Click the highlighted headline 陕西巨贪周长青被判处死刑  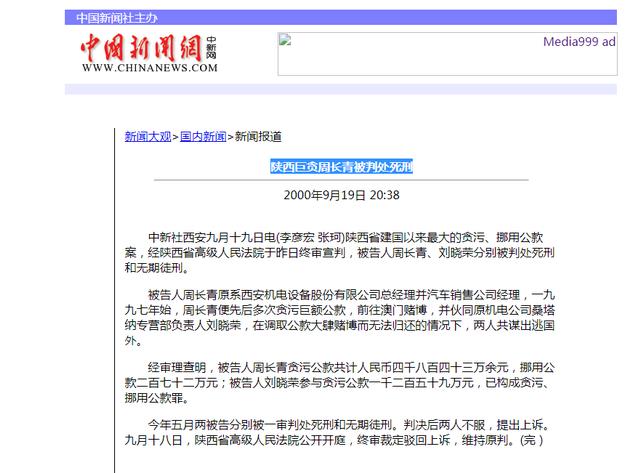click(342, 167)
